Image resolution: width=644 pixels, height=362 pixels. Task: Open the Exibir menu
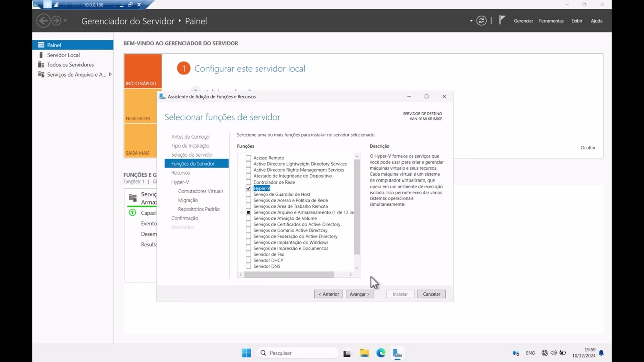pos(577,21)
